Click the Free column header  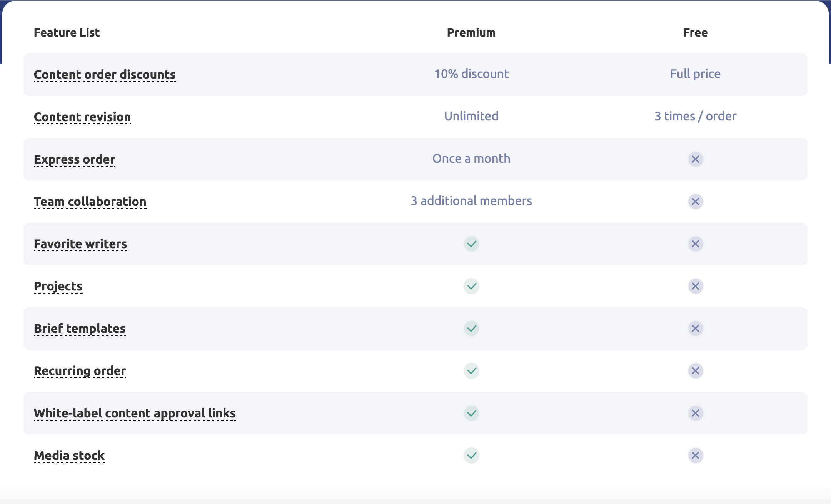695,33
